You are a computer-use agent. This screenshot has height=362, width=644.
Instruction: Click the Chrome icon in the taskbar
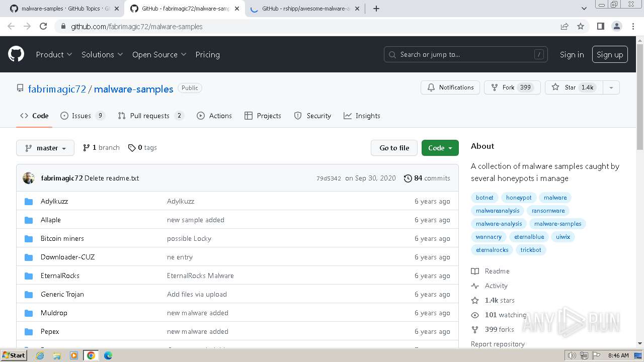point(91,355)
